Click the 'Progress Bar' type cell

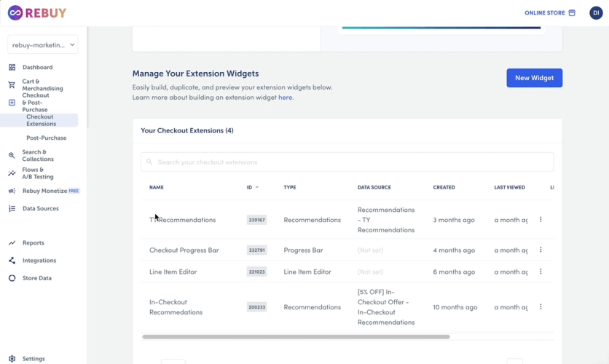click(303, 250)
